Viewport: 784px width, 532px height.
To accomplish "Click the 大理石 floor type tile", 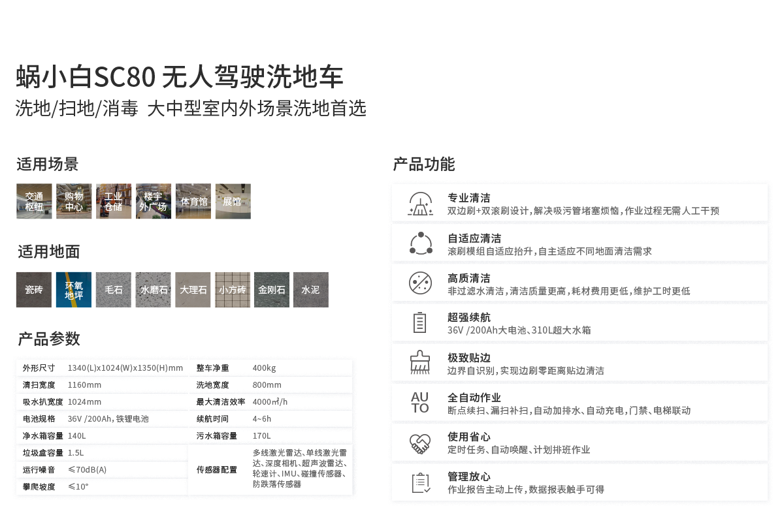I will tap(193, 290).
